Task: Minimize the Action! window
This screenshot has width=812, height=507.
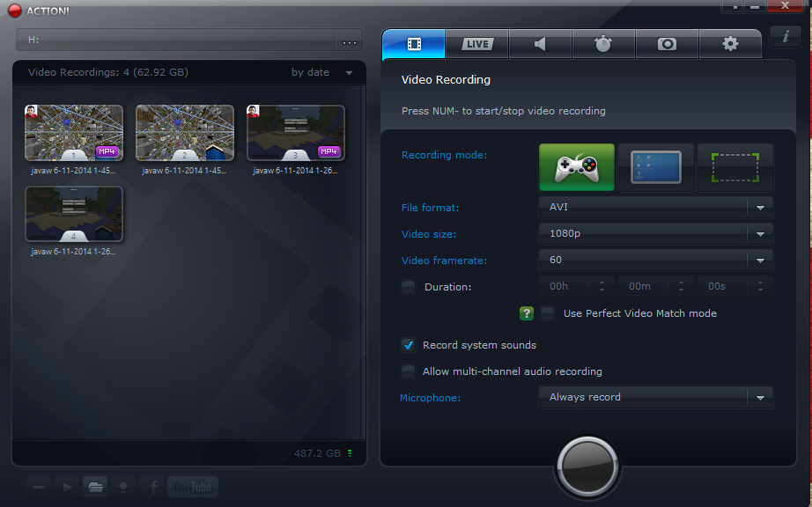Action: 755,5
